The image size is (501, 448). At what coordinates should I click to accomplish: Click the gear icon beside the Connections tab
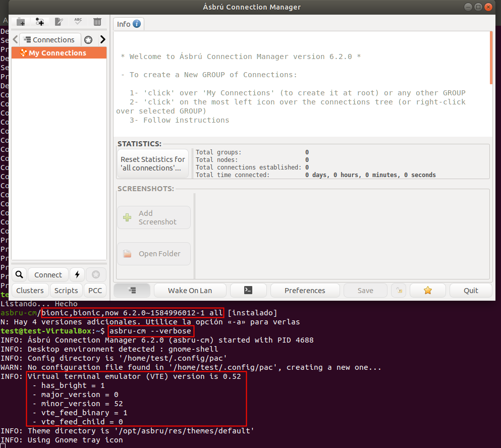coord(88,39)
